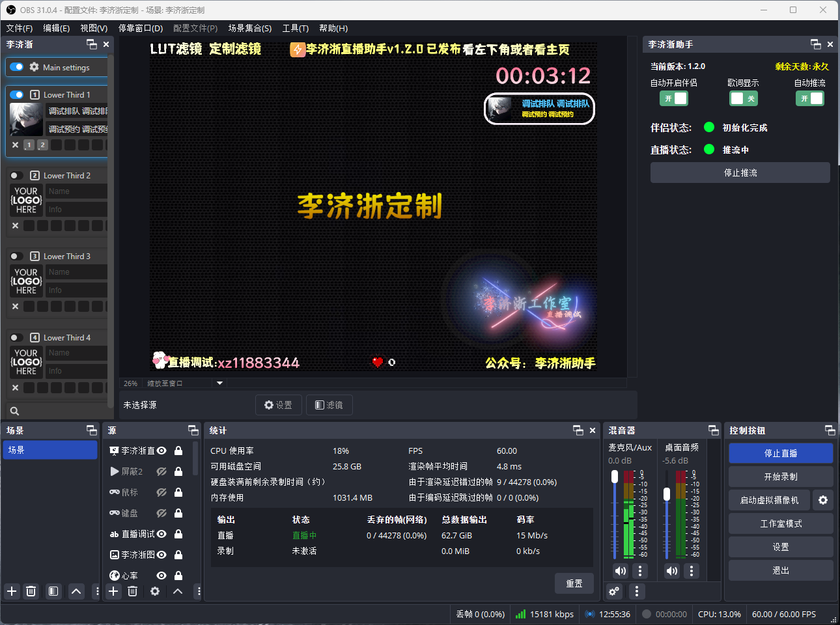840x625 pixels.
Task: Hide the 心率 source with eye icon
Action: (161, 576)
